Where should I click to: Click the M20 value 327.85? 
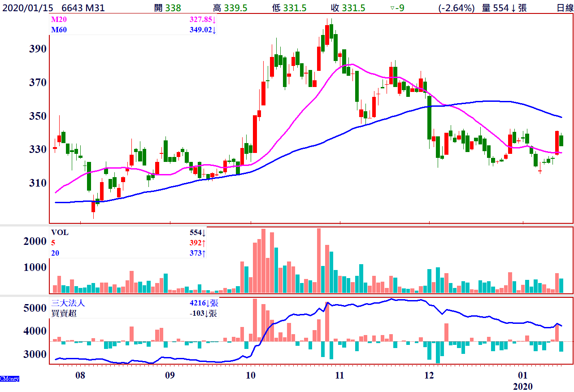[202, 21]
